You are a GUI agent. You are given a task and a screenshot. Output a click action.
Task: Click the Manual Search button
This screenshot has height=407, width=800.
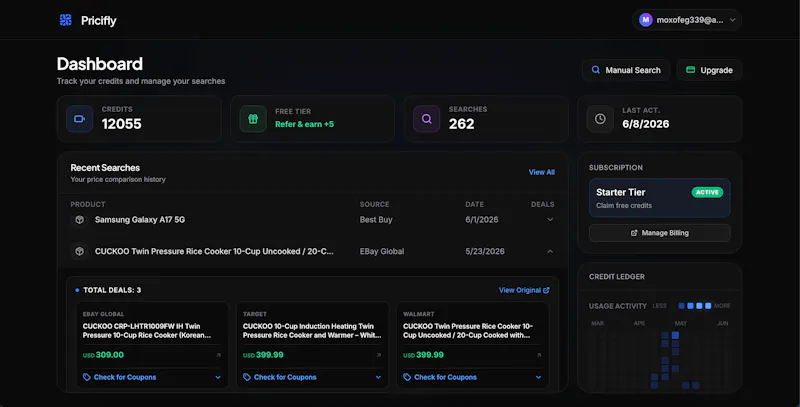tap(626, 70)
